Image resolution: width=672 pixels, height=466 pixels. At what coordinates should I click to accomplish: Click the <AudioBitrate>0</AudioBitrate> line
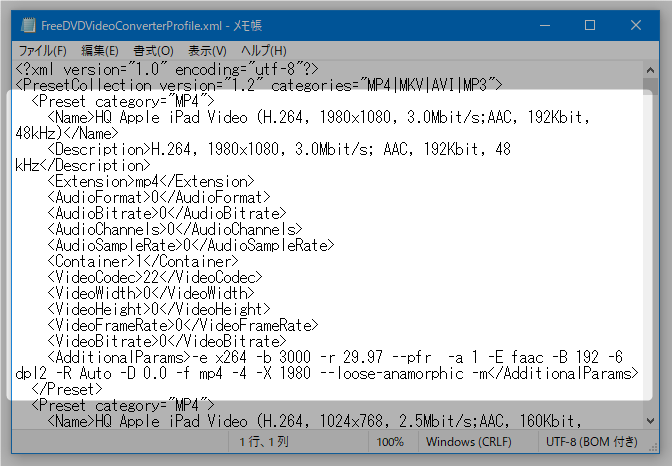[167, 213]
